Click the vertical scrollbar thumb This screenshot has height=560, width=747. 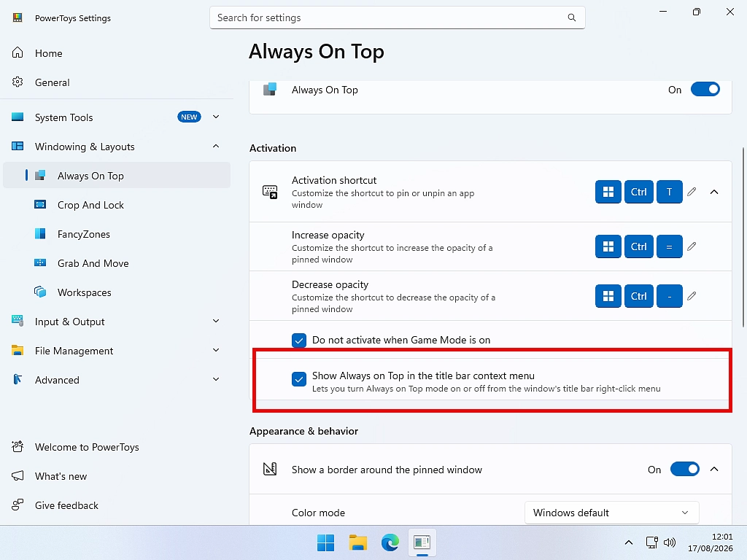click(x=743, y=237)
